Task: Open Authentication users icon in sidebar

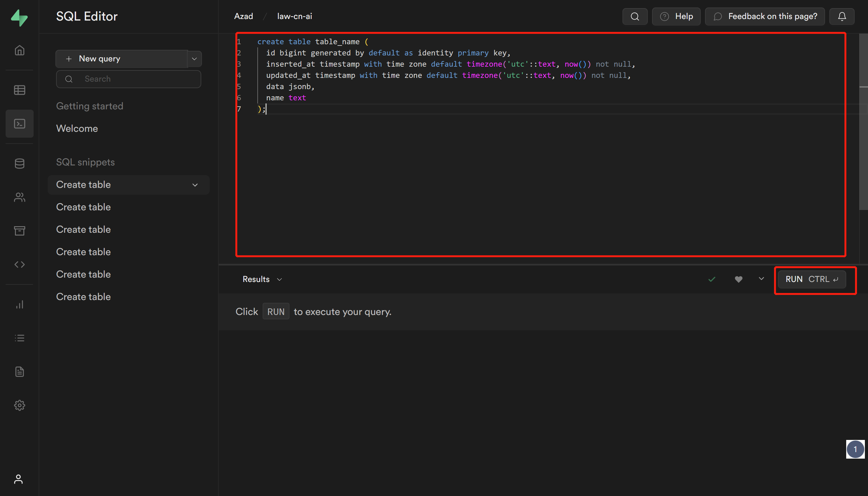Action: [19, 197]
